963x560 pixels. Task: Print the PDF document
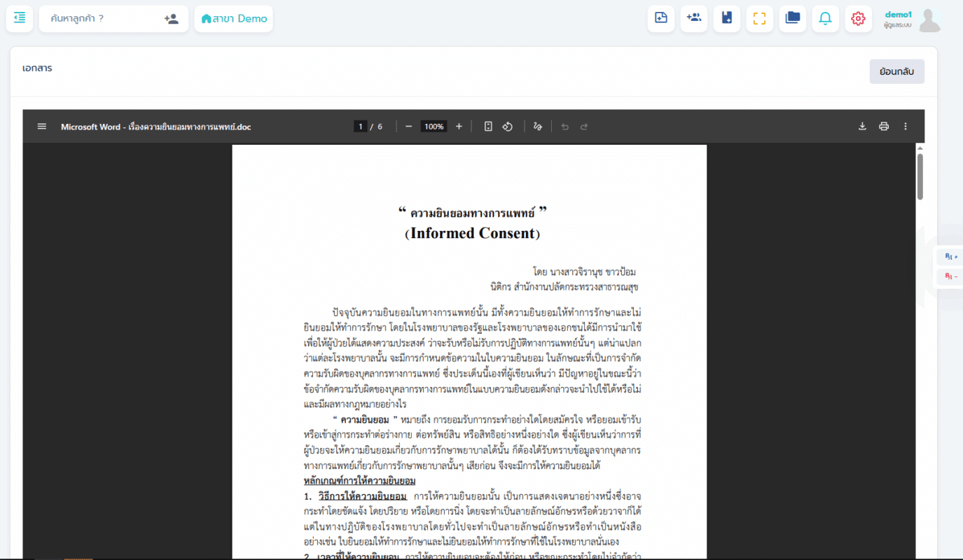(x=884, y=127)
